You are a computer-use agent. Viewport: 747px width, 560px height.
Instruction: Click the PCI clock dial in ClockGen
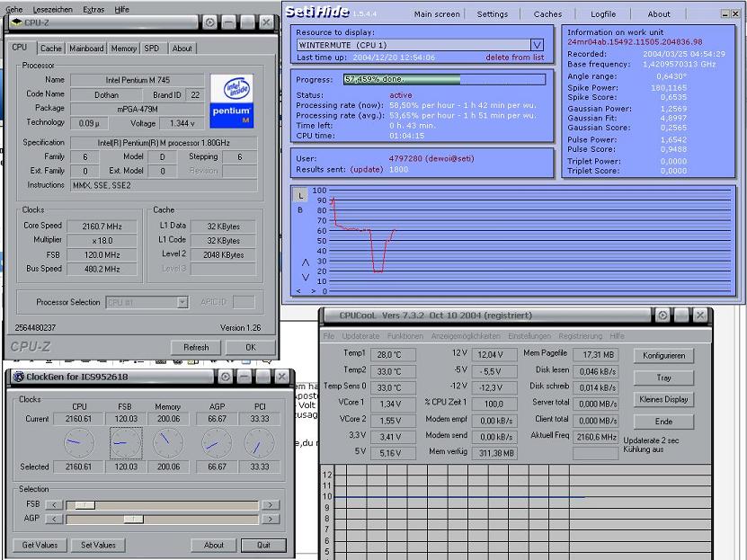point(259,443)
